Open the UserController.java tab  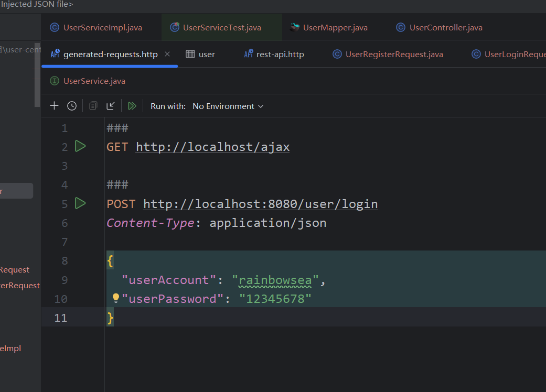[x=445, y=27]
